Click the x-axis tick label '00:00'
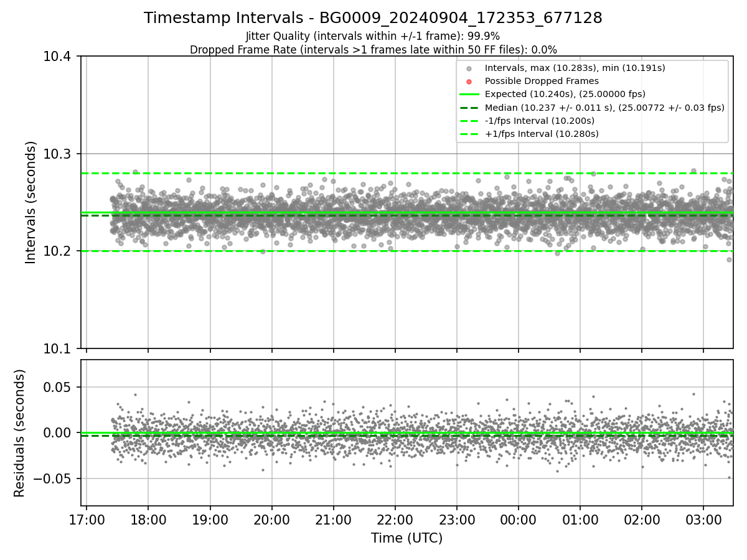 click(x=518, y=519)
